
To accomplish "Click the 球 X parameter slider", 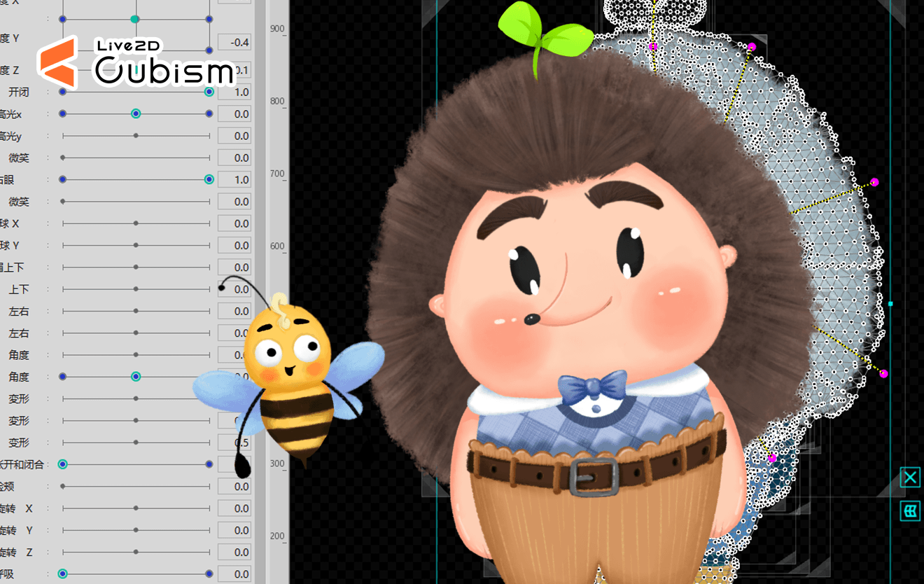I will pyautogui.click(x=136, y=223).
